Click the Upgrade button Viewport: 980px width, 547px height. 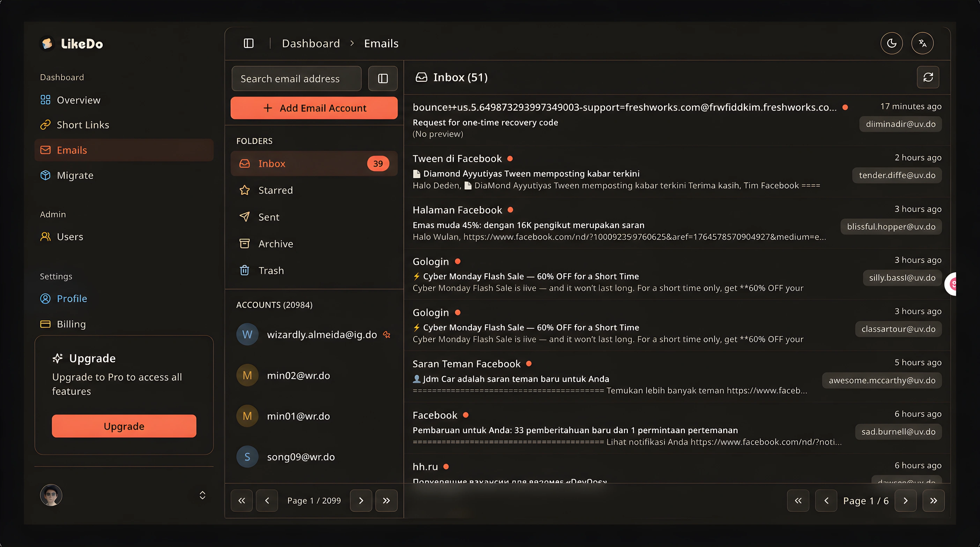pyautogui.click(x=124, y=426)
